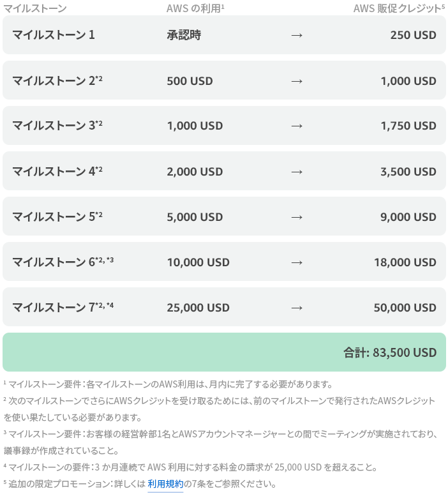Click the arrow icon in the マイルストーン 2 row
The width and height of the screenshot is (448, 498).
pyautogui.click(x=297, y=81)
